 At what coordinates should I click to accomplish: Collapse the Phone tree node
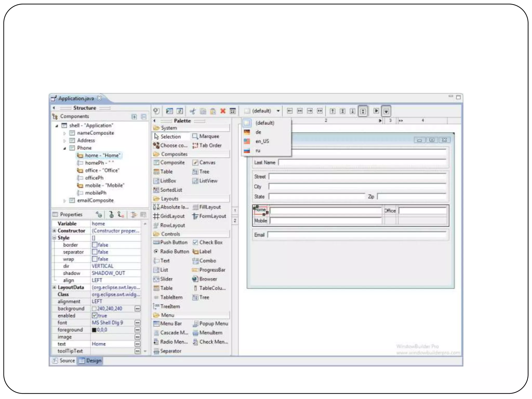[64, 148]
